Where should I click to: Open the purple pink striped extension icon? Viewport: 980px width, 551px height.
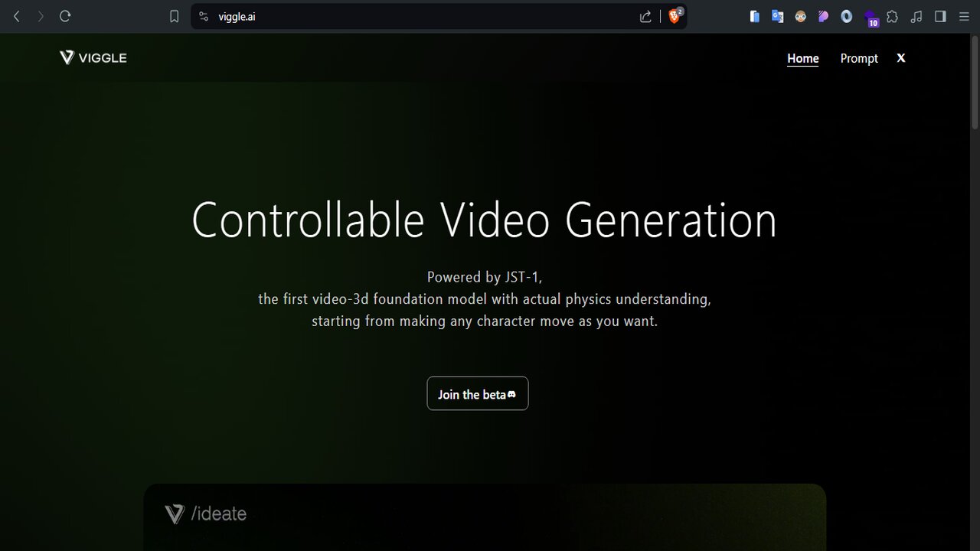(824, 16)
